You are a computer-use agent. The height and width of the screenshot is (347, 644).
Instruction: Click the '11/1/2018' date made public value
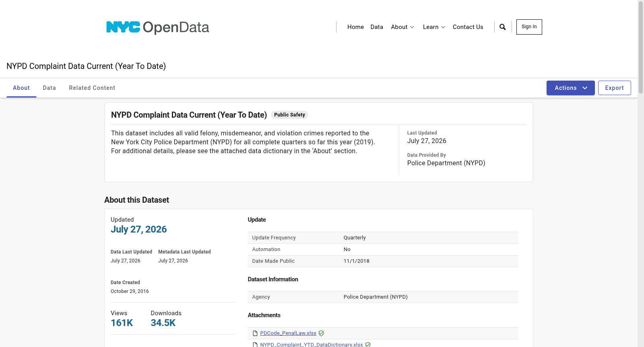pos(357,261)
